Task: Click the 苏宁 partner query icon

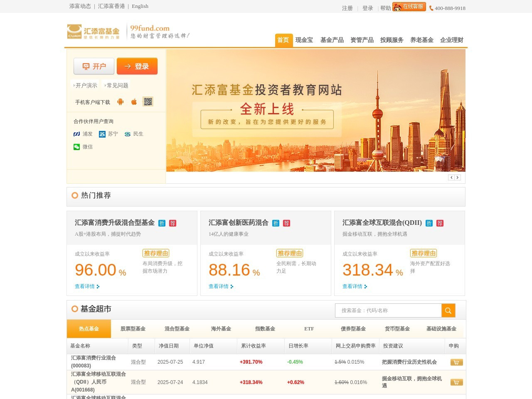Action: click(102, 134)
